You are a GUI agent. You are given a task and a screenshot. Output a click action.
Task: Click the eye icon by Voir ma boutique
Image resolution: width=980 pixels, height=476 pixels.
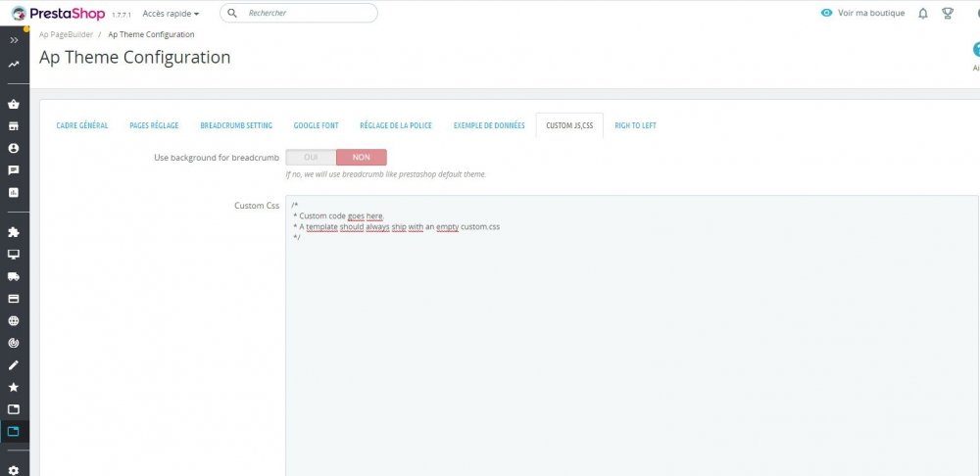(826, 13)
